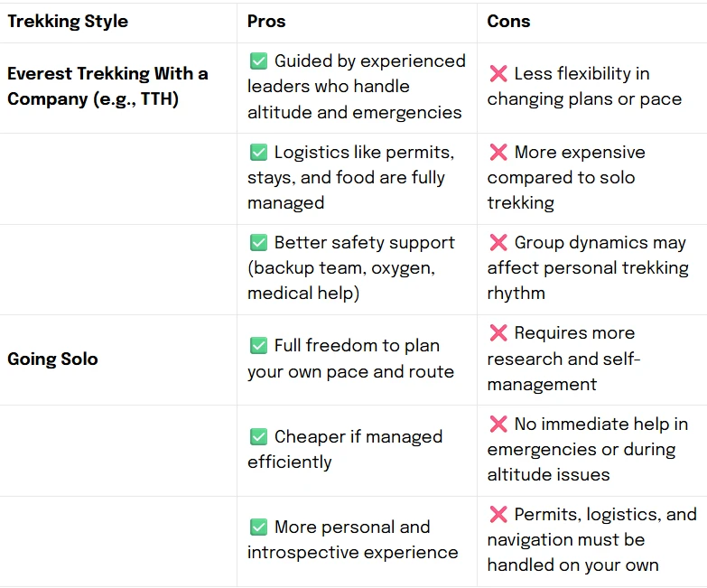Click the red cross before "No immediate help"
This screenshot has width=707, height=588.
coord(498,425)
